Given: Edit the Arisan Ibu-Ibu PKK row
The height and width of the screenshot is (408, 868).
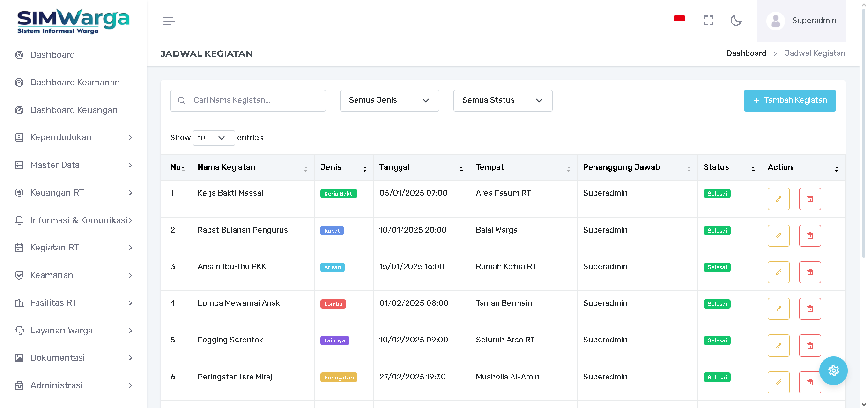Looking at the screenshot, I should [x=779, y=272].
